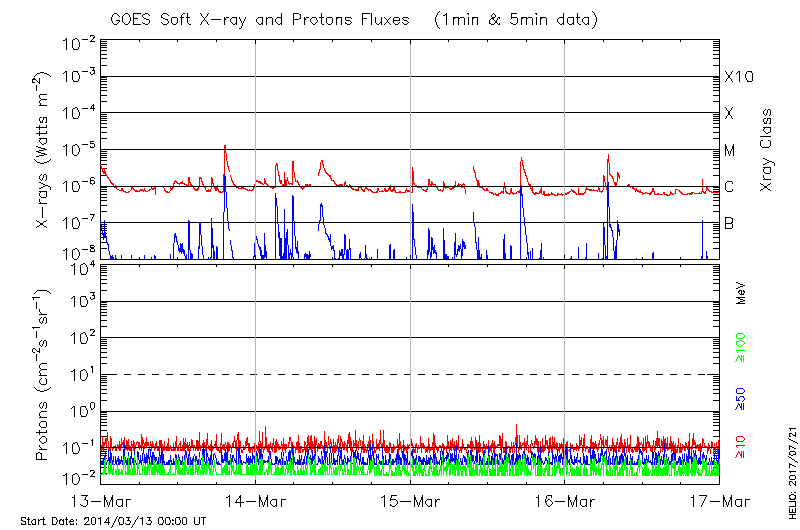Click the C class label on right axis
Image resolution: width=800 pixels, height=530 pixels.
click(x=729, y=187)
